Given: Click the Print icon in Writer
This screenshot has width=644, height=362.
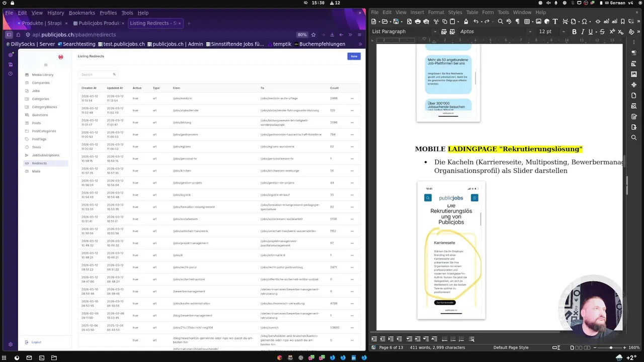Looking at the screenshot, I should [x=418, y=22].
